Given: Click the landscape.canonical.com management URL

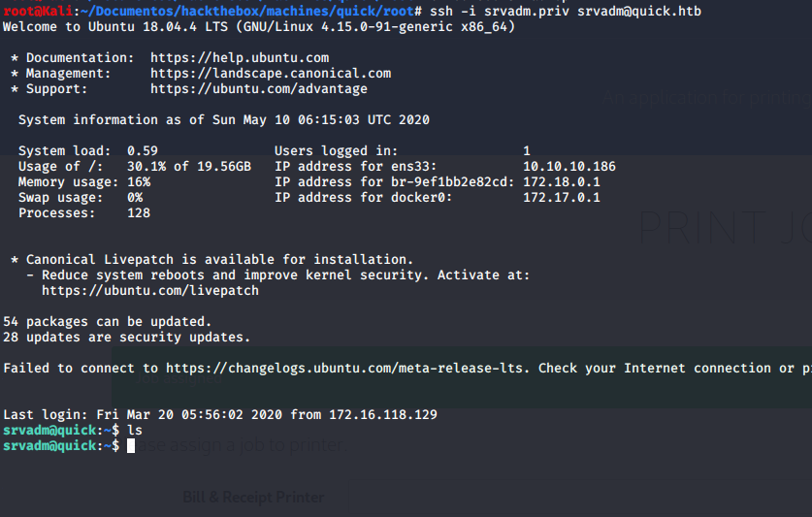Looking at the screenshot, I should click(271, 74).
